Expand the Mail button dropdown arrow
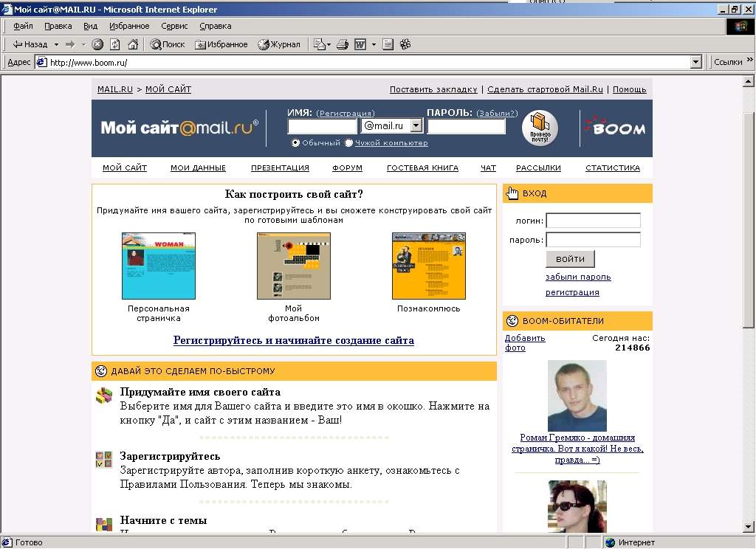Viewport: 756px width, 549px height. point(329,45)
